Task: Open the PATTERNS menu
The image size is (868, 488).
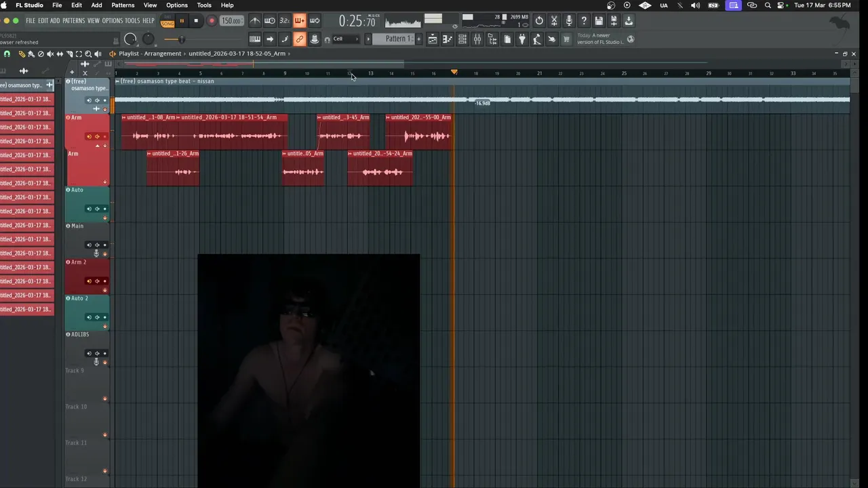Action: (74, 21)
